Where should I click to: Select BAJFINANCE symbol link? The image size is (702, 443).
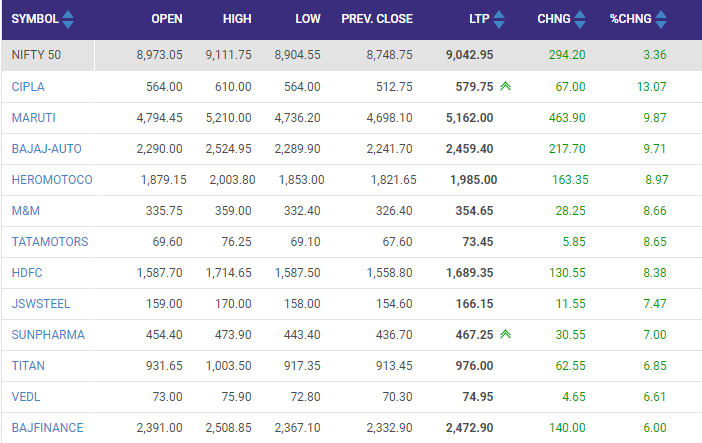point(47,428)
